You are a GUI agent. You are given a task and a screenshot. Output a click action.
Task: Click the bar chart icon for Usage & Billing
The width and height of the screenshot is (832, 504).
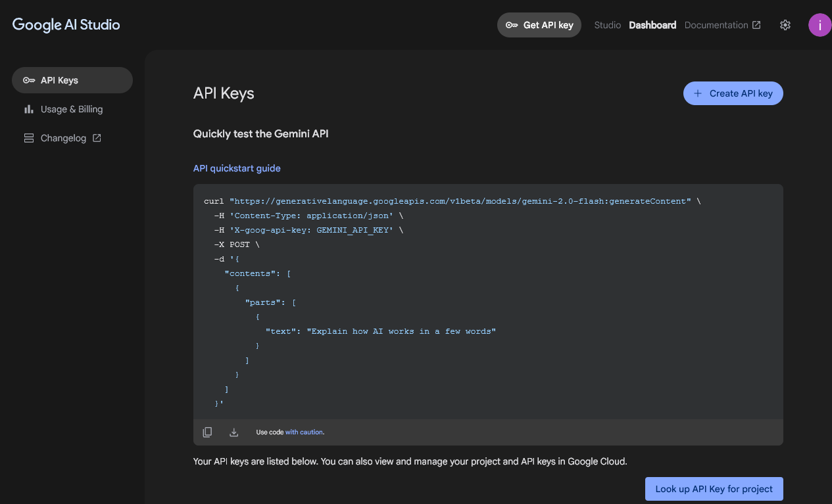(29, 109)
